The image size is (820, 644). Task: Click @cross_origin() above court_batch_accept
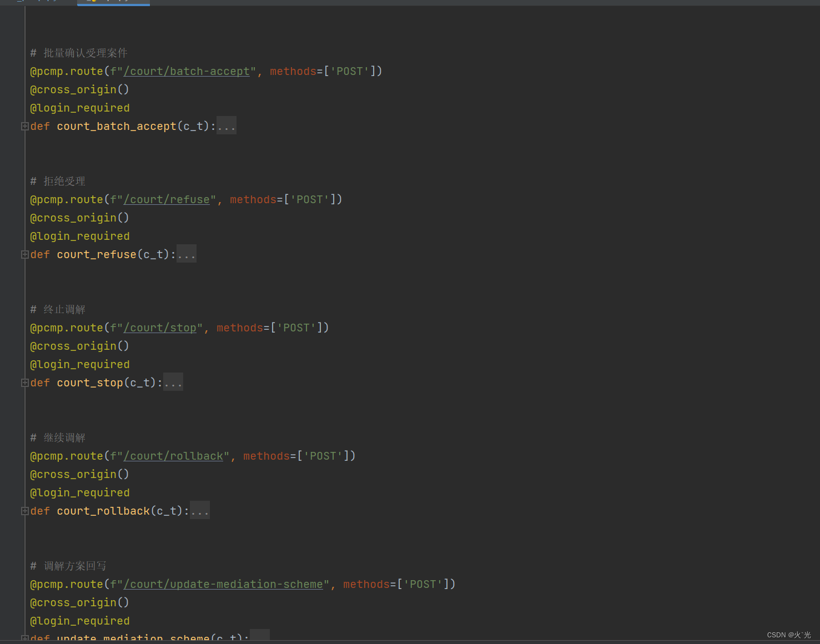pyautogui.click(x=79, y=89)
